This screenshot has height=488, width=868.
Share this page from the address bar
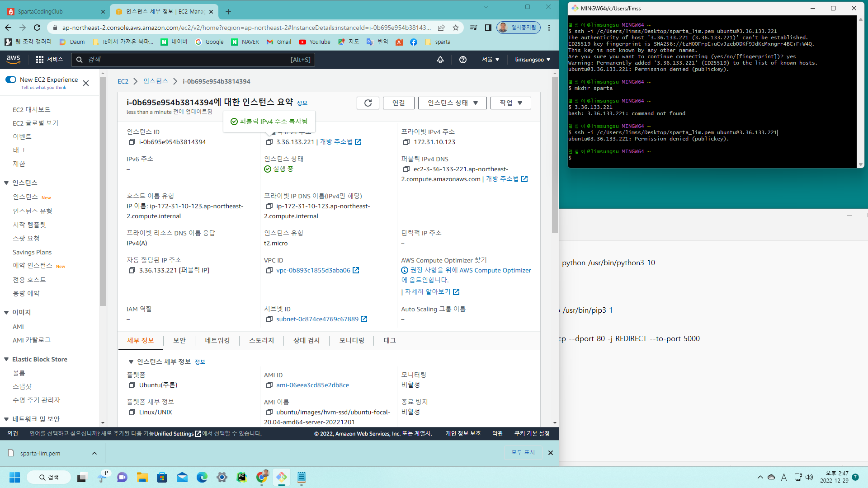pyautogui.click(x=441, y=28)
